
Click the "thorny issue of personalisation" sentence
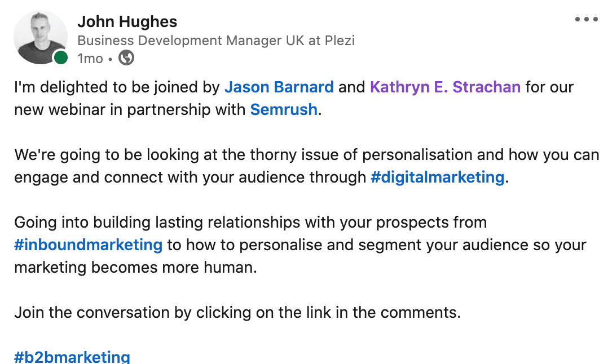click(x=307, y=155)
